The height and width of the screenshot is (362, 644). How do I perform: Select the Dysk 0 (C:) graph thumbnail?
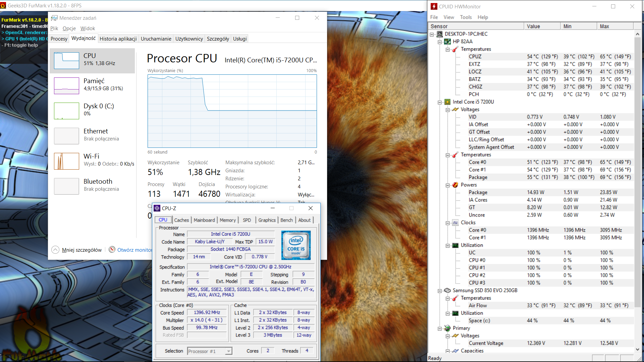(x=66, y=111)
